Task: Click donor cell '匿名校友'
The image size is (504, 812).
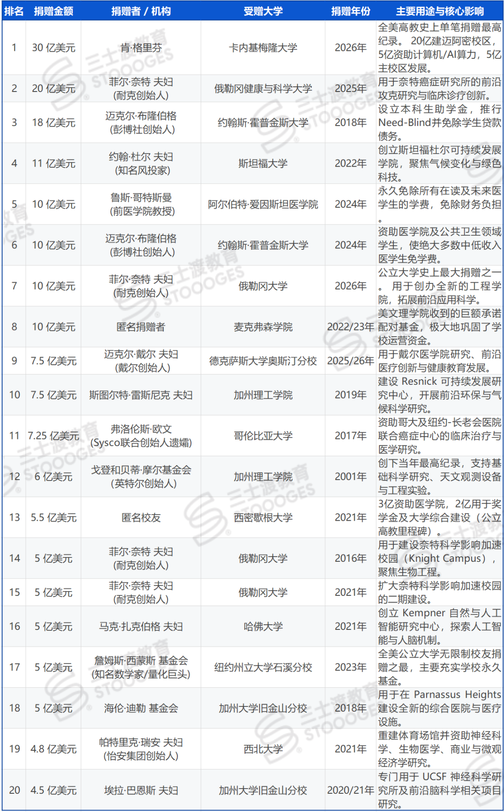Action: pyautogui.click(x=141, y=517)
